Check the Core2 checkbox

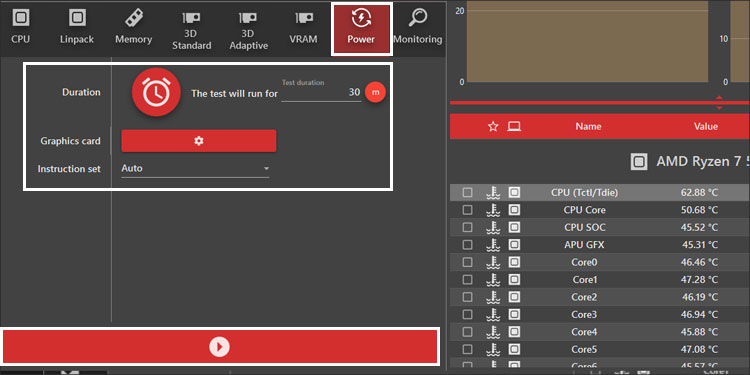pos(467,297)
